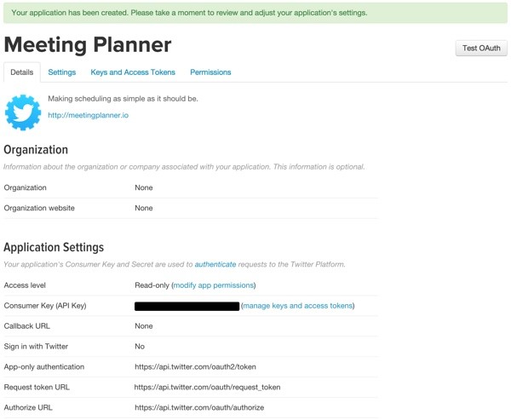Screen dimensions: 511x420
Task: Select the Read-only access level value
Action: tap(152, 285)
